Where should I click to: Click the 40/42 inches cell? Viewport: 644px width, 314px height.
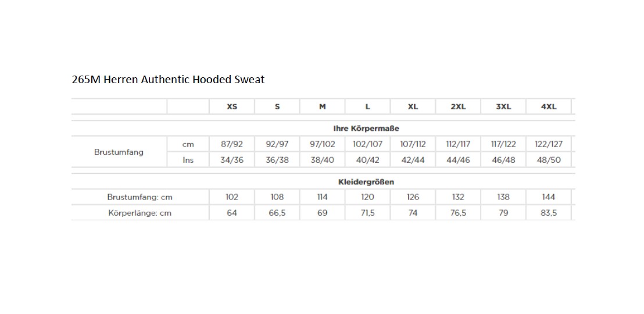(367, 160)
